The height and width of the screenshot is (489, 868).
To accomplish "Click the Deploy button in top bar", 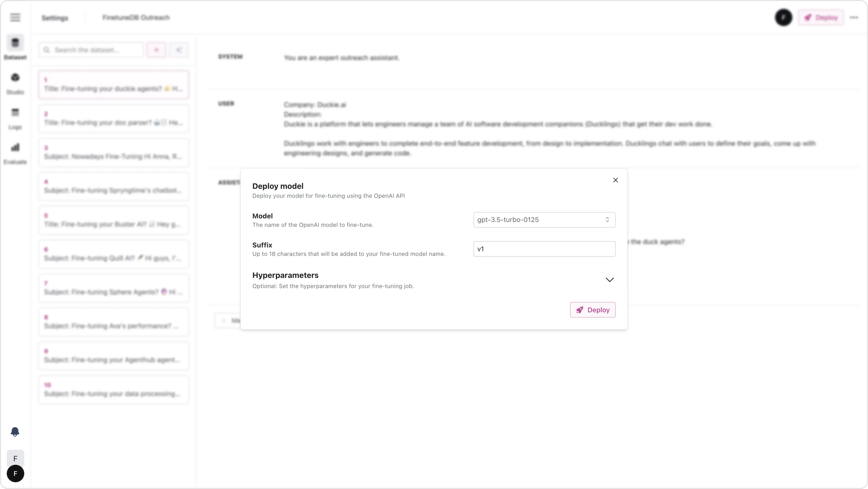I will point(821,18).
